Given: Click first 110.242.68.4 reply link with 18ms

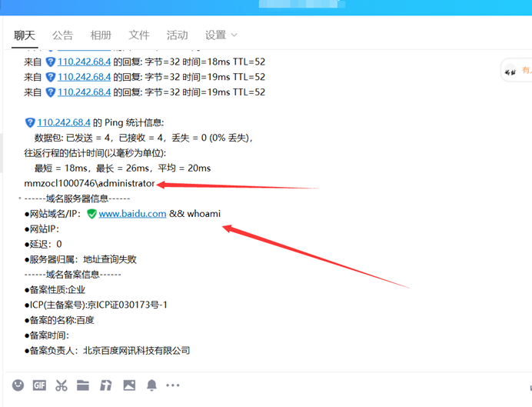Looking at the screenshot, I should tap(84, 62).
